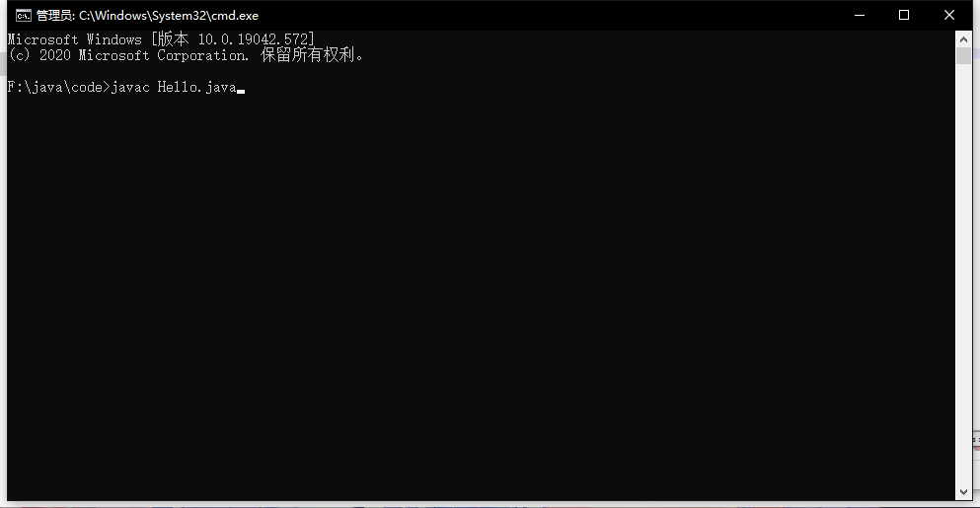Click the scrollbar up arrow

tap(963, 39)
